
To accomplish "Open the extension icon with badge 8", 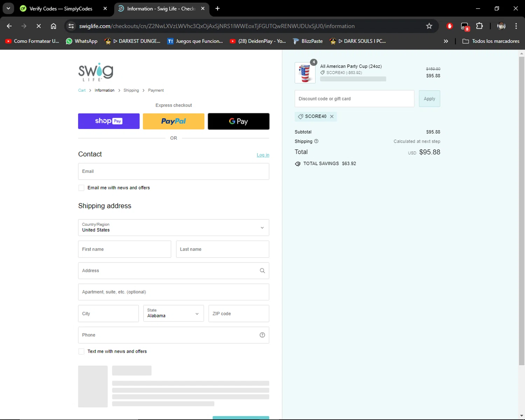I will (x=465, y=26).
